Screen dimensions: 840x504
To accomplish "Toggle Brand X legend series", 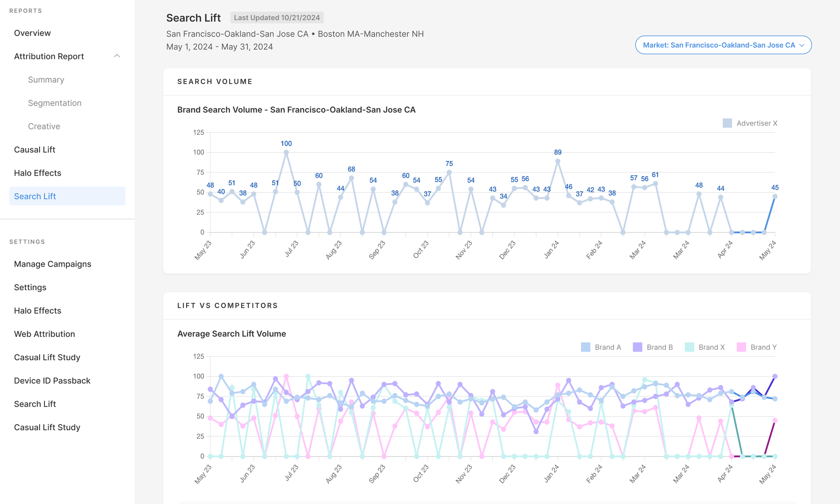I will (705, 347).
